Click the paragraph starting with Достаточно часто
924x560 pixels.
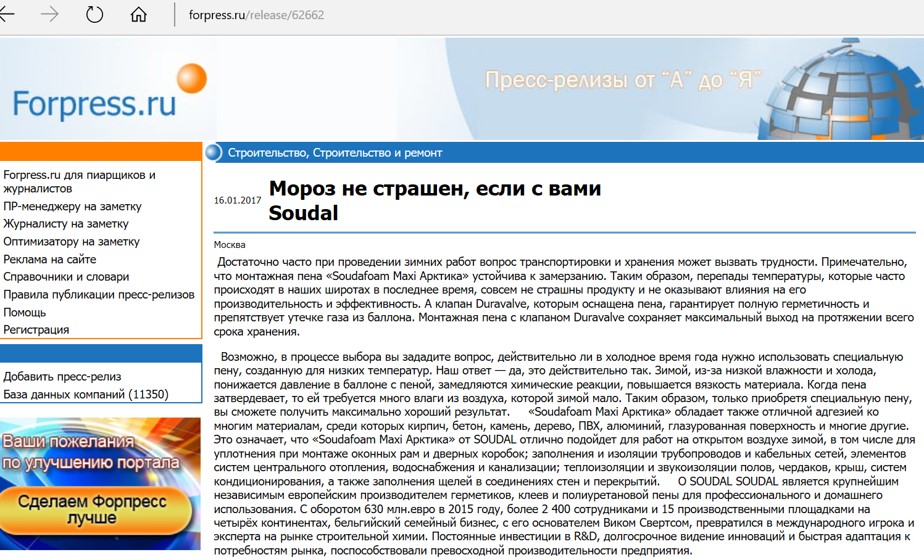(x=564, y=297)
